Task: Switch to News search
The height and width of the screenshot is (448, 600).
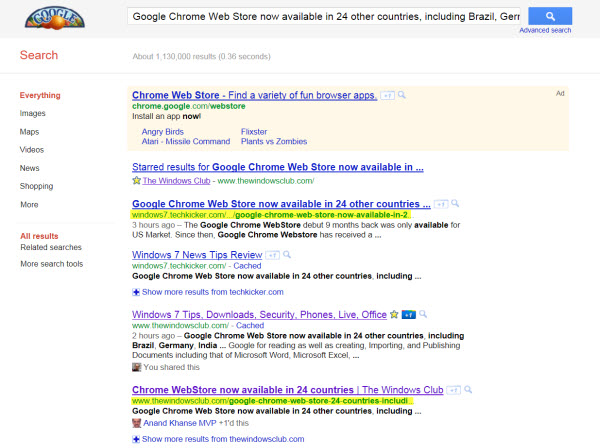Action: [x=29, y=168]
